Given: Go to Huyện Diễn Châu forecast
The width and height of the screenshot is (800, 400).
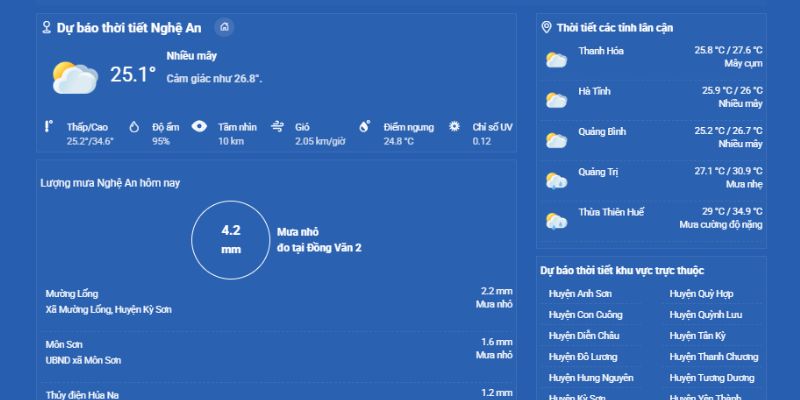Looking at the screenshot, I should pyautogui.click(x=584, y=336).
